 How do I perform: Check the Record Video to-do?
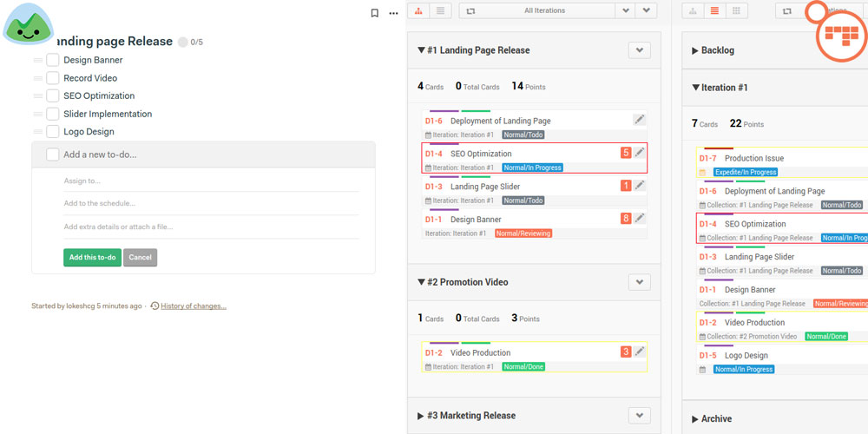tap(53, 78)
